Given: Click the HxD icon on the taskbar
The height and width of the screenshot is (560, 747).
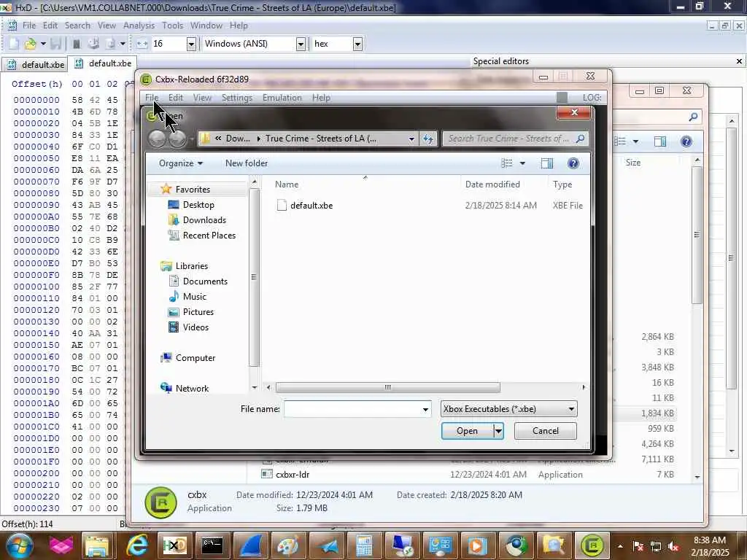Looking at the screenshot, I should click(174, 545).
